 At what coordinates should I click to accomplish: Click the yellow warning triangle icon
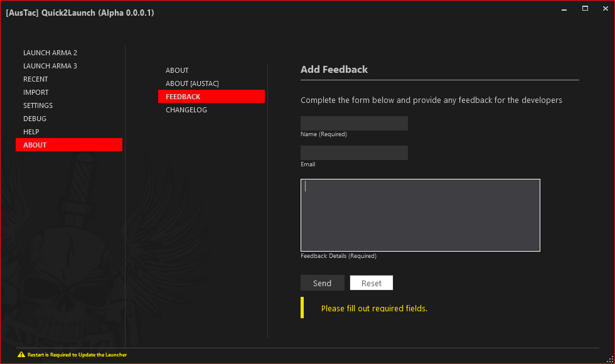pos(21,355)
